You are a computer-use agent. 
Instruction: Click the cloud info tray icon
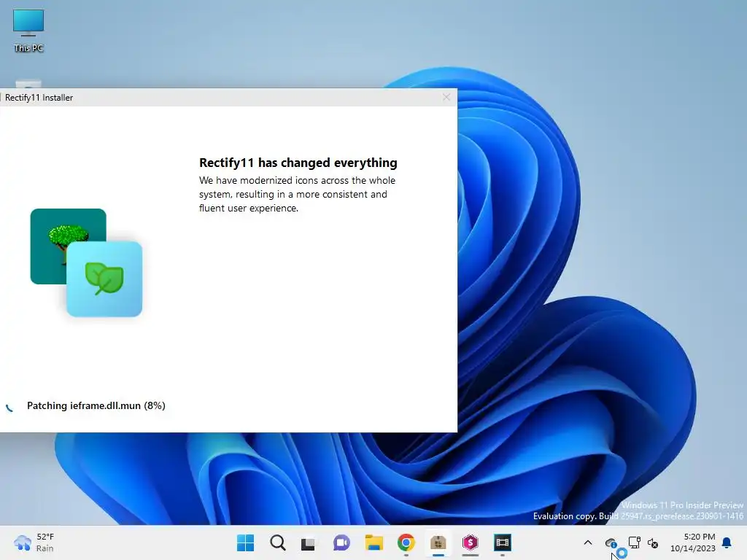(611, 542)
